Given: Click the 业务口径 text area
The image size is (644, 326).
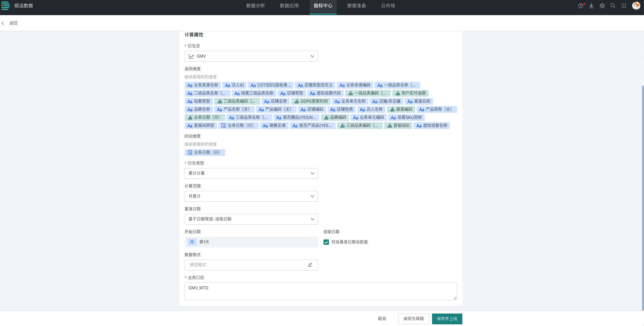Looking at the screenshot, I should click(320, 291).
